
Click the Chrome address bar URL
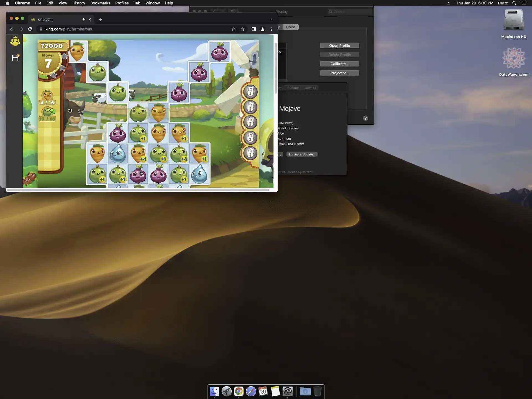click(69, 29)
